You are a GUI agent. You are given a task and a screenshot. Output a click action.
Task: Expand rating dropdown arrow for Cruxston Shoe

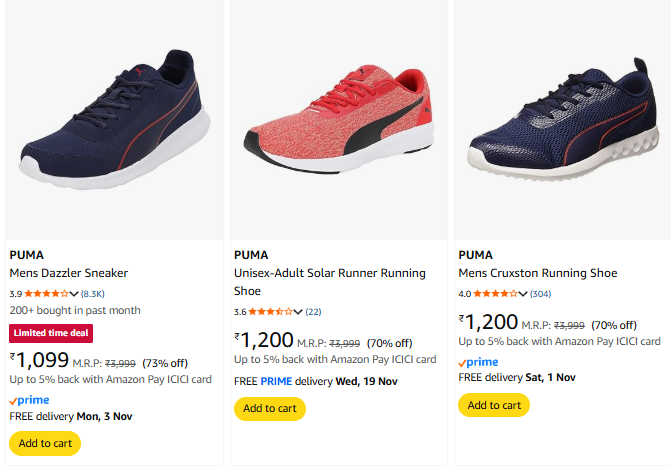pos(523,294)
